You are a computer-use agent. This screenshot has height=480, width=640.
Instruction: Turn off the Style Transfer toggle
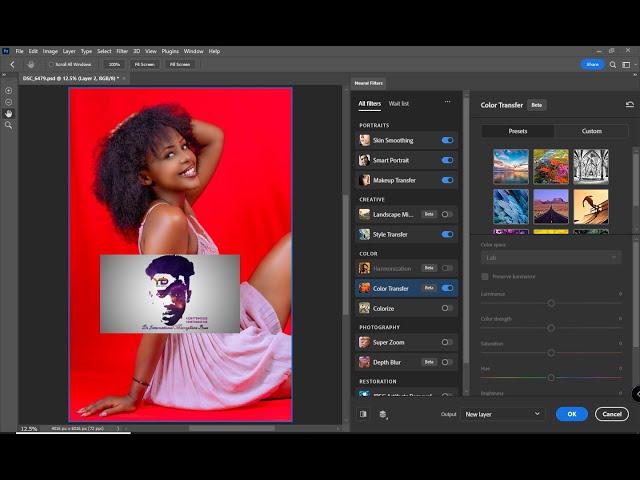[x=447, y=234]
